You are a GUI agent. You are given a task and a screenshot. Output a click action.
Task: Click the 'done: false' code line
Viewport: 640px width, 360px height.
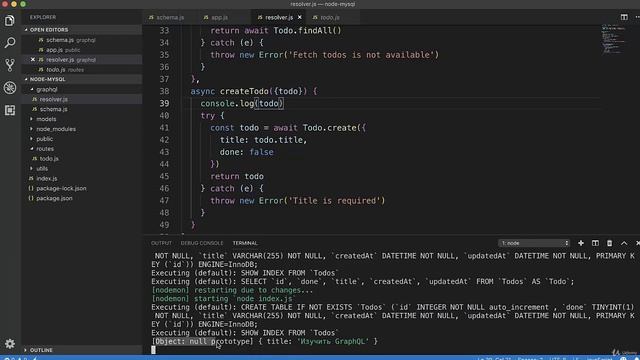coord(247,152)
